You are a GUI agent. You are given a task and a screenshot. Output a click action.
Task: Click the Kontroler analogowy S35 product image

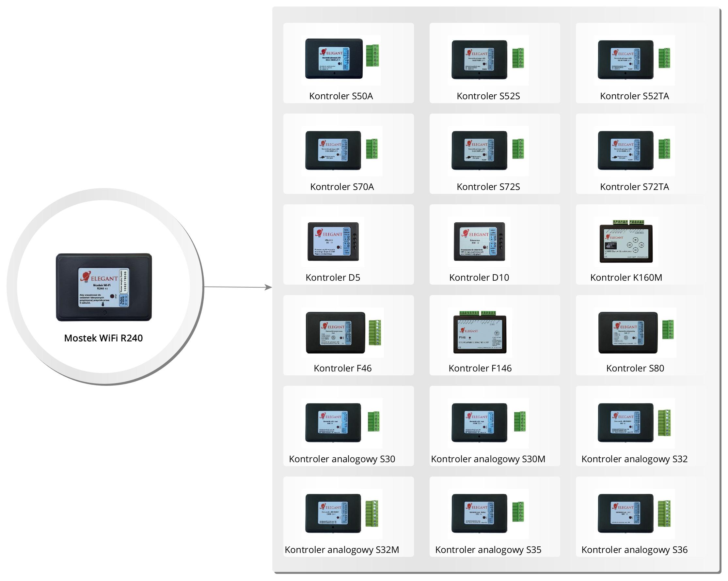pos(488,513)
